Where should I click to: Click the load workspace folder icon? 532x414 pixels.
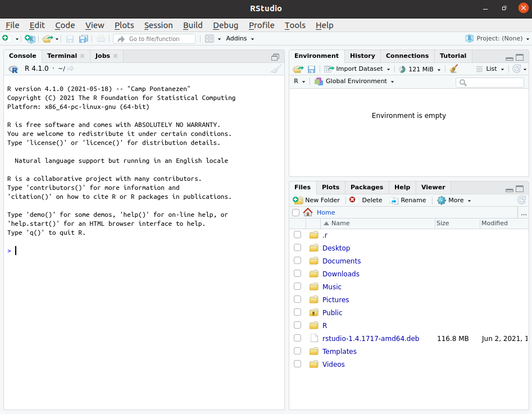coord(298,69)
